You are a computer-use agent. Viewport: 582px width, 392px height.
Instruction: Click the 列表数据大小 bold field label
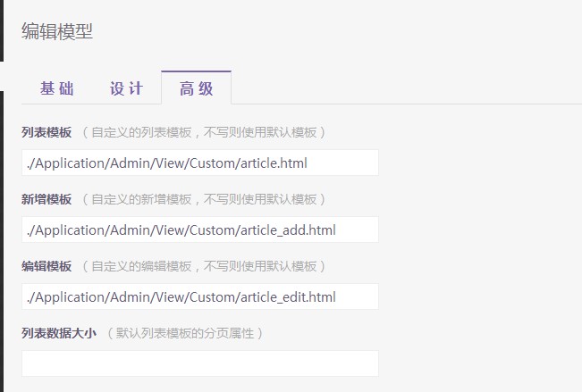click(59, 333)
